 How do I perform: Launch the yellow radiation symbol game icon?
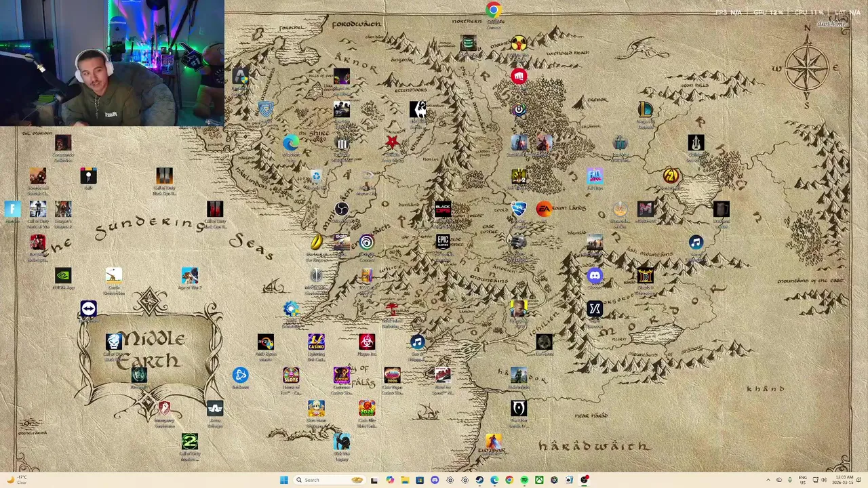tap(519, 43)
